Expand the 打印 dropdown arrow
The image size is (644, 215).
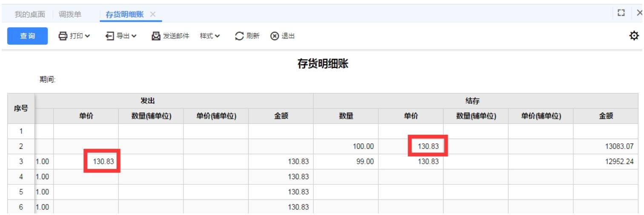click(x=87, y=36)
